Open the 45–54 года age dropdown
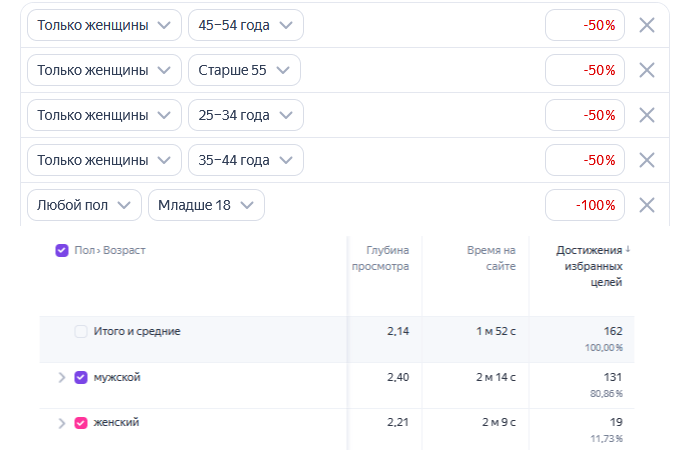This screenshot has width=674, height=450. tap(245, 25)
